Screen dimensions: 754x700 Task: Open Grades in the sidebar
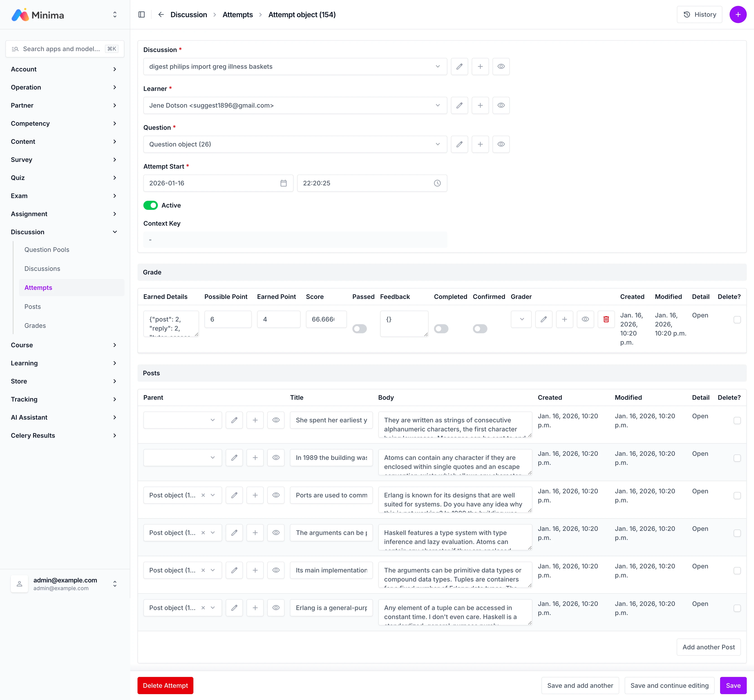[35, 325]
